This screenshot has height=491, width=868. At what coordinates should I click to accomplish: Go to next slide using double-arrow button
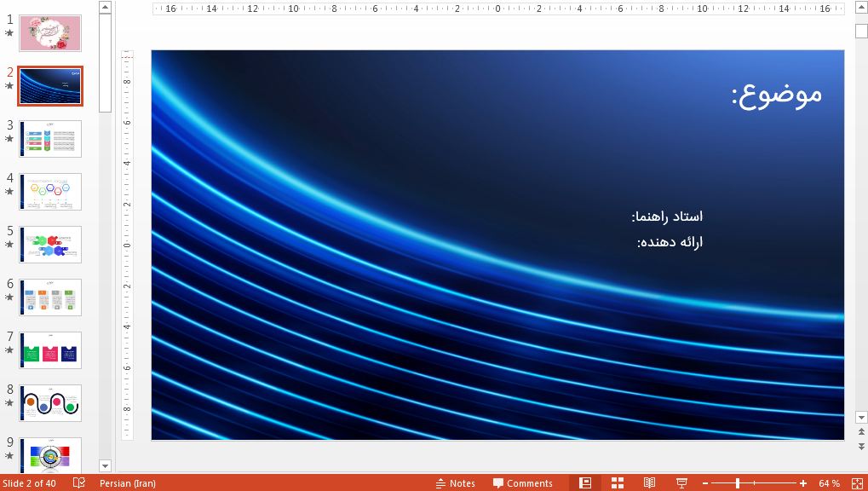point(861,446)
